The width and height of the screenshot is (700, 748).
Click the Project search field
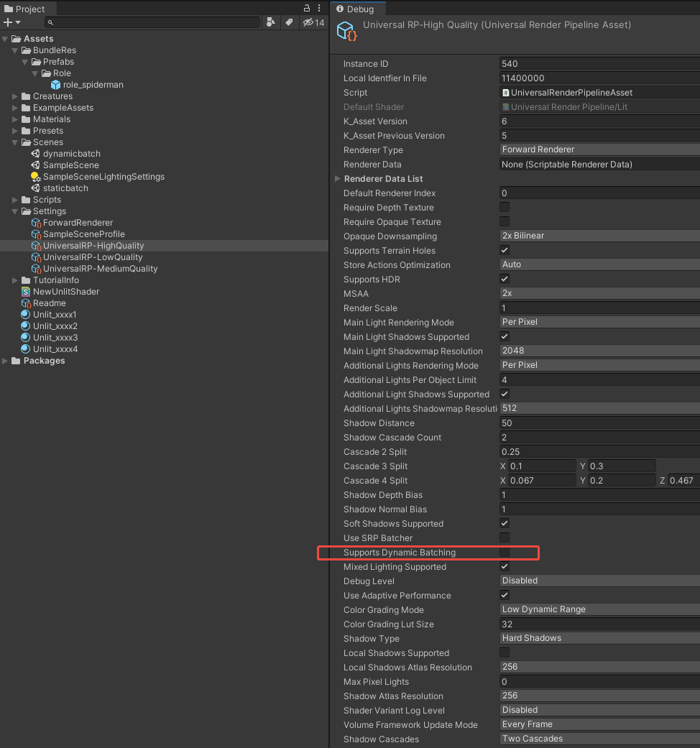pyautogui.click(x=152, y=22)
